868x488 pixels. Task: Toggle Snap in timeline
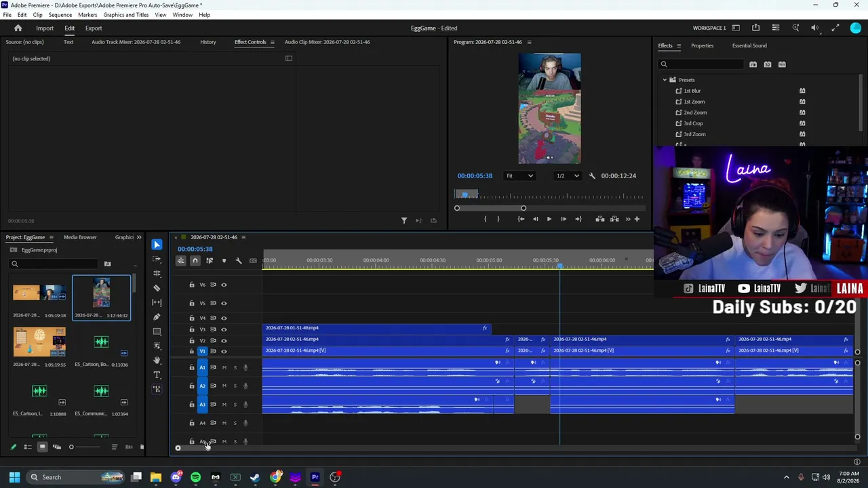tap(195, 261)
